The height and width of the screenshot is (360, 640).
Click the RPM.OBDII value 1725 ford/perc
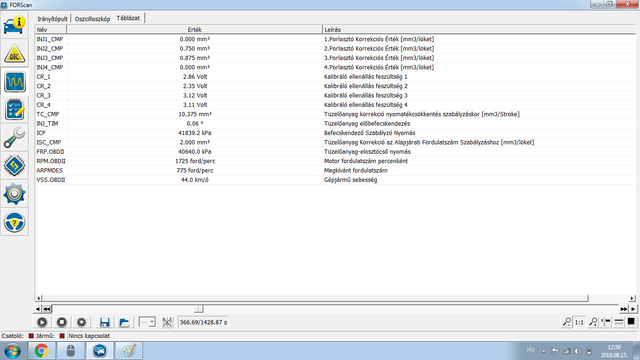click(x=195, y=161)
